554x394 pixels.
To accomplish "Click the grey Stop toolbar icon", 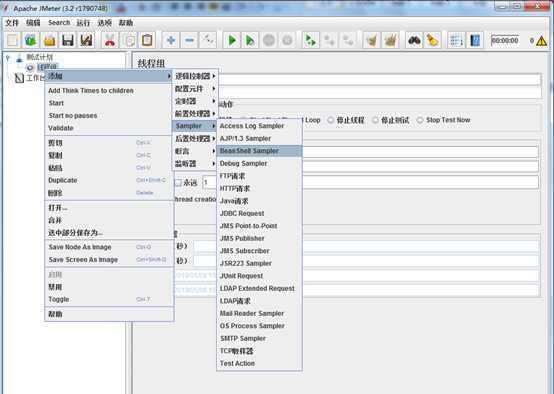I will click(269, 40).
